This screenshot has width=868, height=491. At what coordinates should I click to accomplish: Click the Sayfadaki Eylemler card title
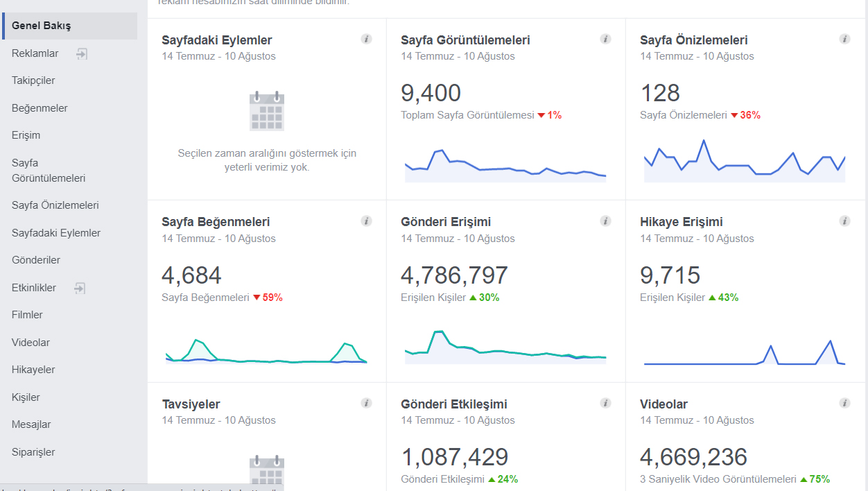coord(217,40)
